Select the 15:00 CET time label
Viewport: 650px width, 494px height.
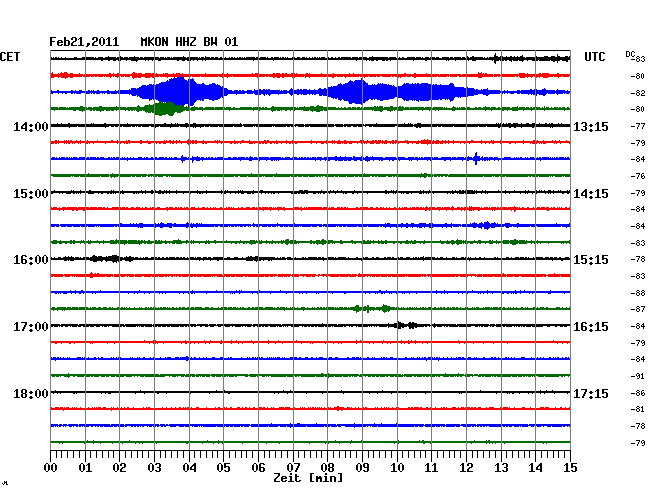31,194
